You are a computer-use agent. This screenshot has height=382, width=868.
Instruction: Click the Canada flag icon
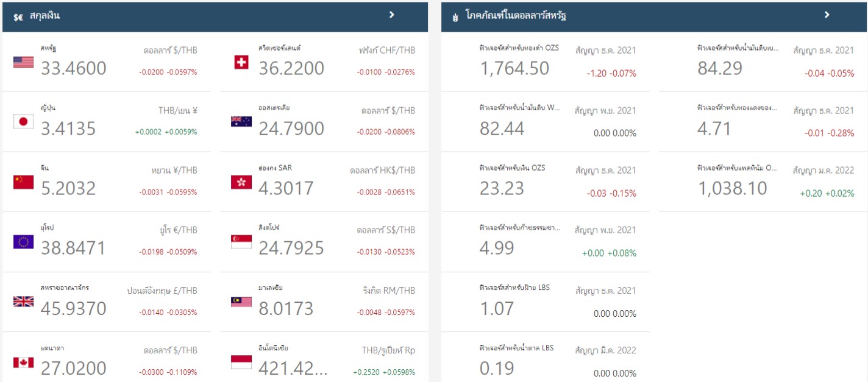(x=23, y=362)
